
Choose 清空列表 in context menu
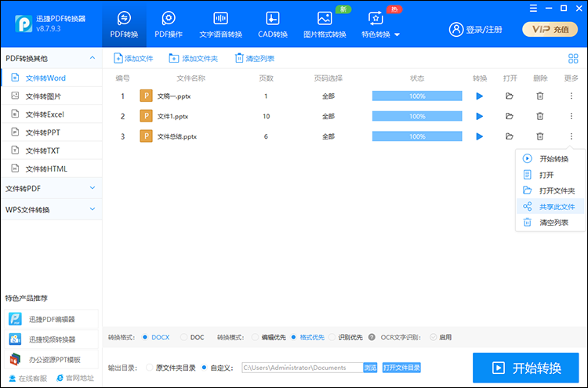[550, 223]
